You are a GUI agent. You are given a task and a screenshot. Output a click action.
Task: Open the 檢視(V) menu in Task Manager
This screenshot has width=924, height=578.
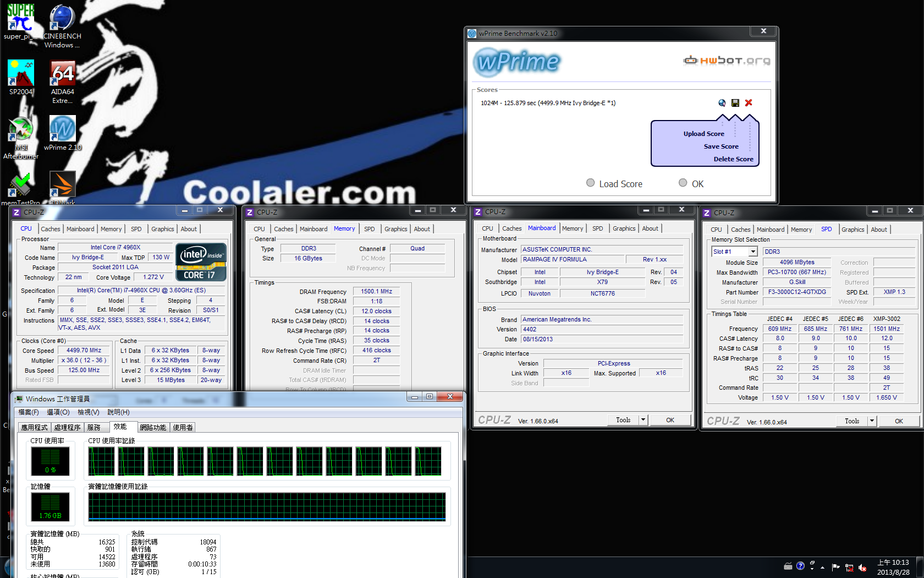tap(89, 412)
